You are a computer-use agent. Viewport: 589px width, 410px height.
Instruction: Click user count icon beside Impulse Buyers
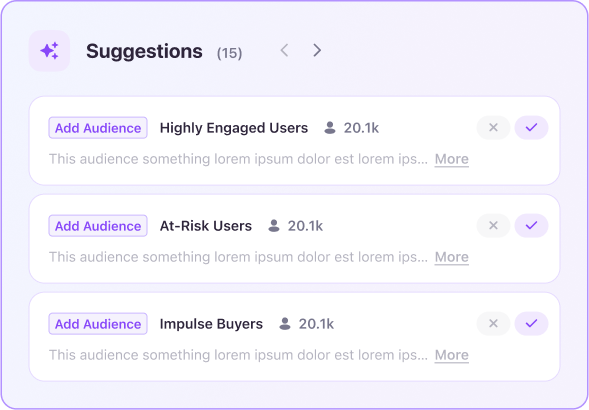point(285,324)
